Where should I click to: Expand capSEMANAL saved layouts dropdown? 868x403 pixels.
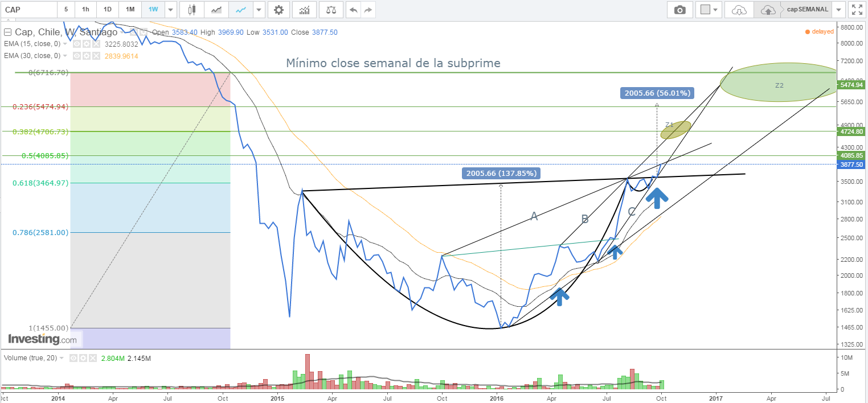click(838, 10)
